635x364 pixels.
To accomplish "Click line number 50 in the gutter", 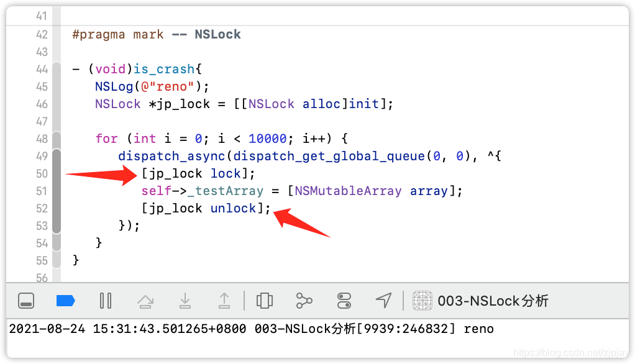I will 42,174.
